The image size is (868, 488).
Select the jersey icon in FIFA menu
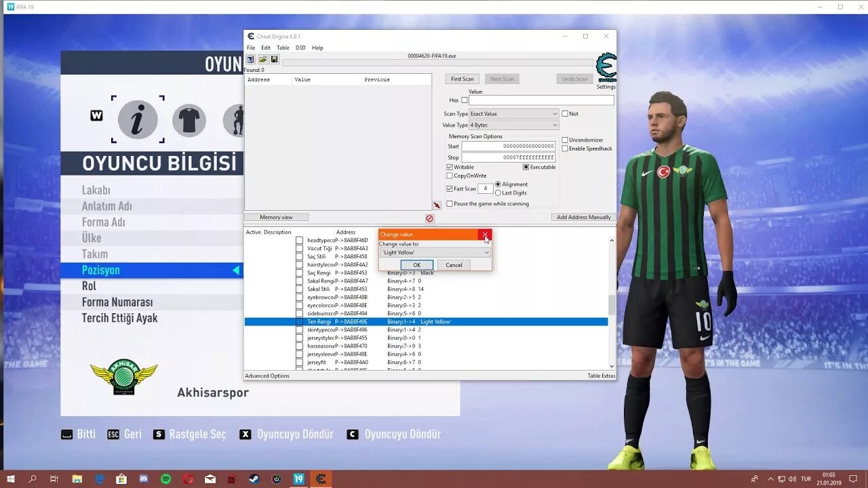coord(189,121)
